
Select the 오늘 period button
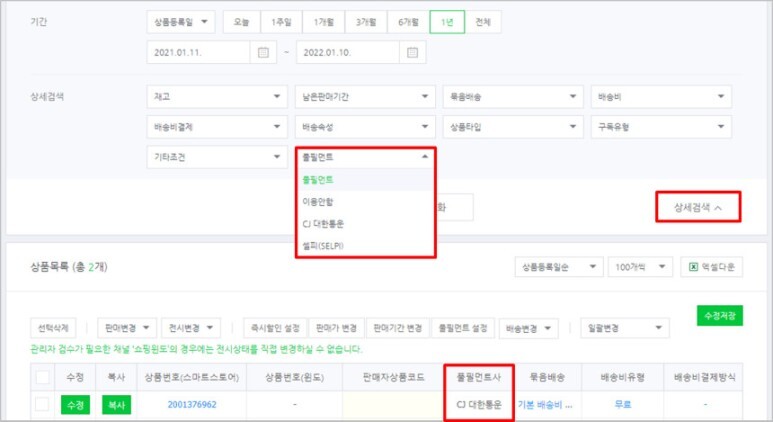click(242, 22)
